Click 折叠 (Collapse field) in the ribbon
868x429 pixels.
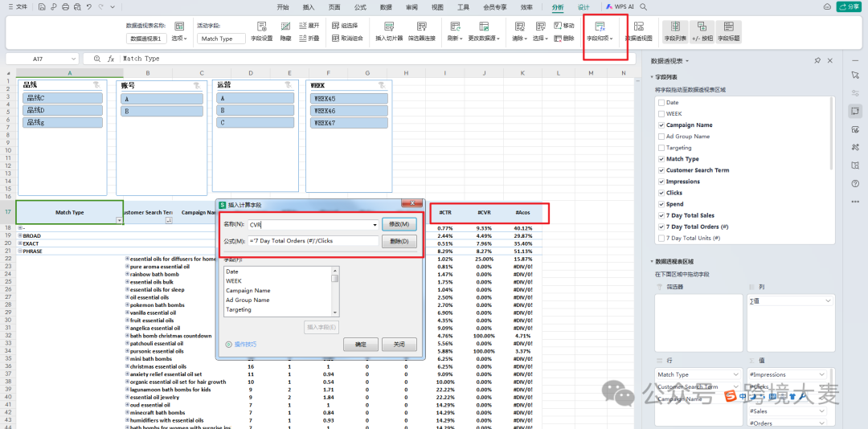tap(309, 39)
